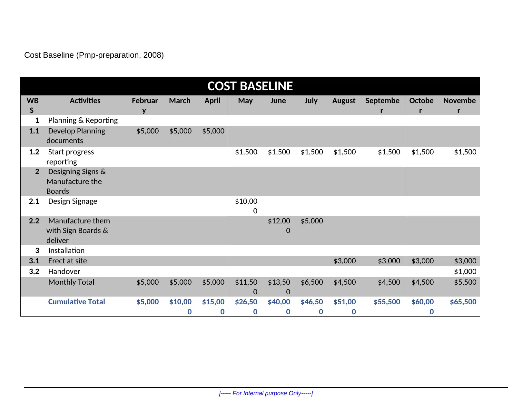Click Develop Planning February $5,000 cell
532x411 pixels.
[148, 131]
